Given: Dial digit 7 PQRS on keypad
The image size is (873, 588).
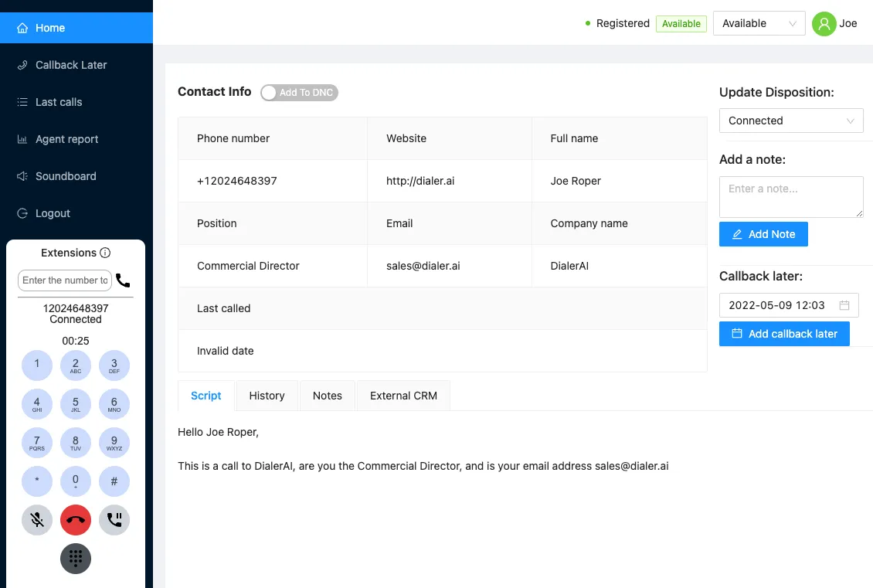Looking at the screenshot, I should pos(37,443).
